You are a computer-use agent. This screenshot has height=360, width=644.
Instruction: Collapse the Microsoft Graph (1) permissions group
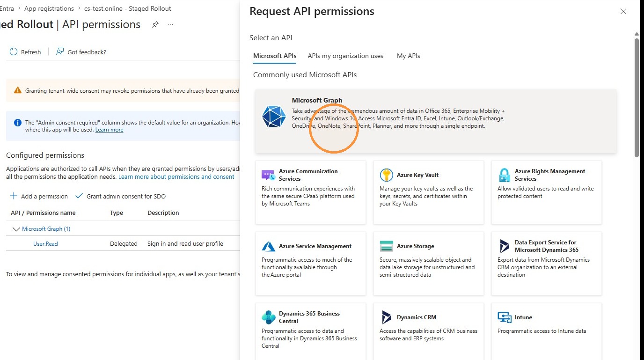16,229
